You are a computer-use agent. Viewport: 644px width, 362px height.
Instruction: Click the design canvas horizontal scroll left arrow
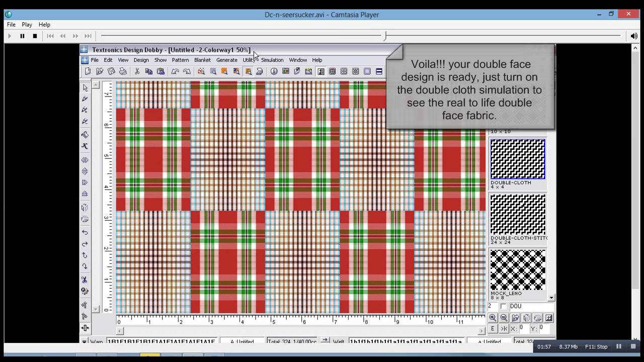pyautogui.click(x=120, y=331)
